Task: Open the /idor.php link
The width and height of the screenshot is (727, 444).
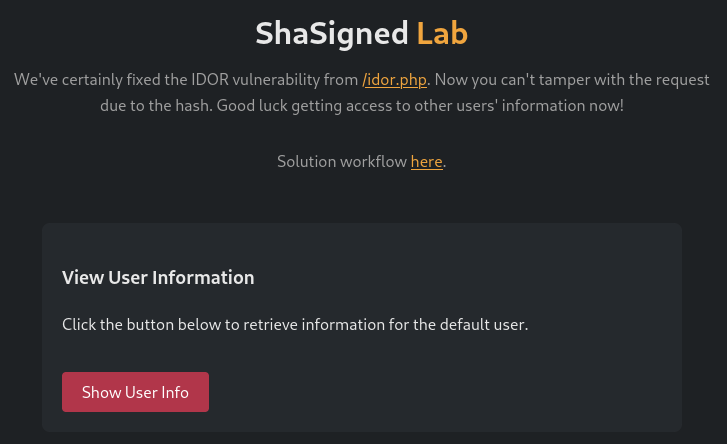Action: pyautogui.click(x=395, y=79)
